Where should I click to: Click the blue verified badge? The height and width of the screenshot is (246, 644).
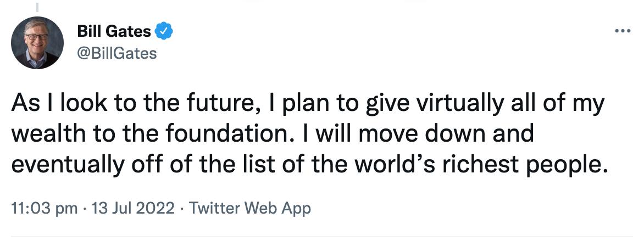coord(164,32)
